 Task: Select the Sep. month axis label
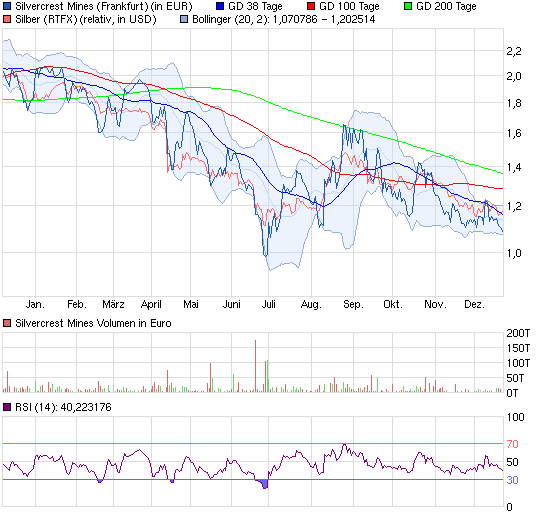click(x=353, y=304)
